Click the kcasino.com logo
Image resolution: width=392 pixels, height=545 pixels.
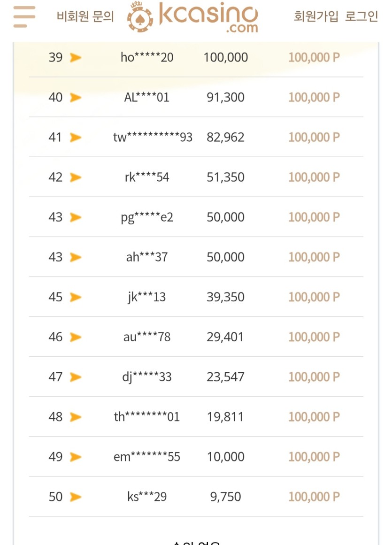point(193,17)
